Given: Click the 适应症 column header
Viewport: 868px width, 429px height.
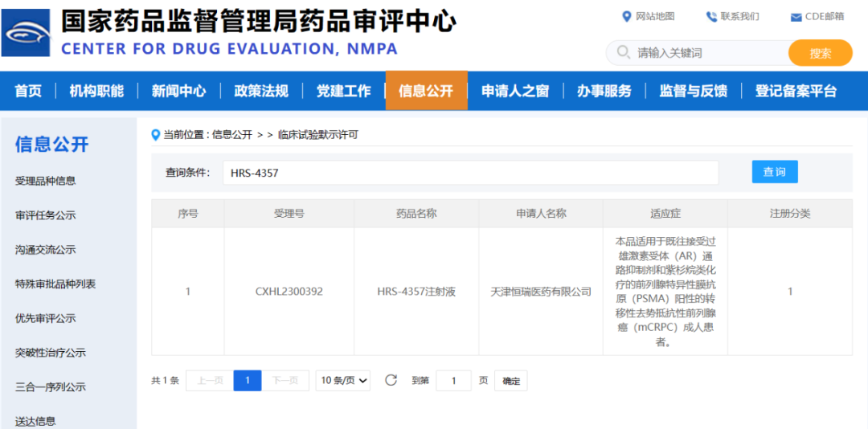Looking at the screenshot, I should pyautogui.click(x=665, y=214).
